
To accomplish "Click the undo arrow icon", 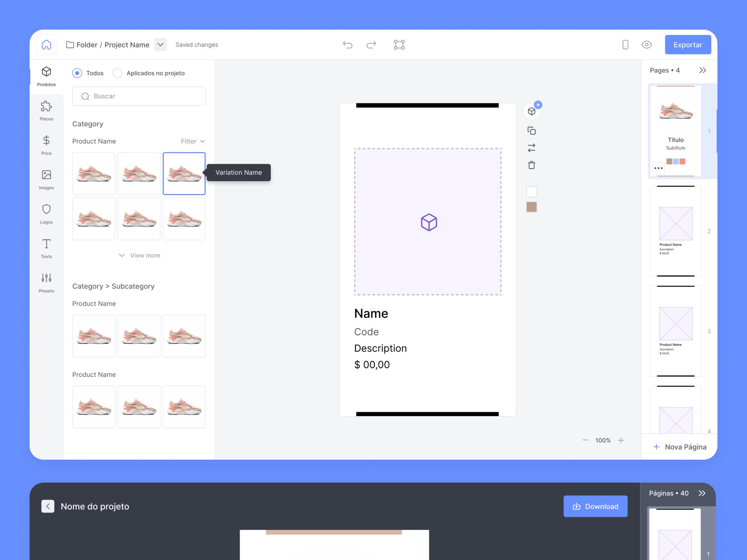I will pyautogui.click(x=347, y=45).
